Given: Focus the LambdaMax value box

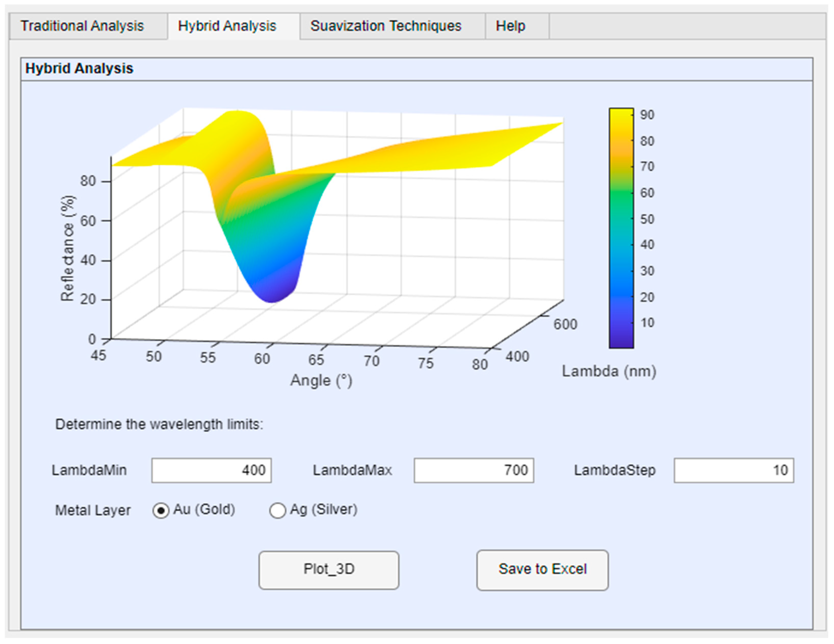Looking at the screenshot, I should (474, 470).
